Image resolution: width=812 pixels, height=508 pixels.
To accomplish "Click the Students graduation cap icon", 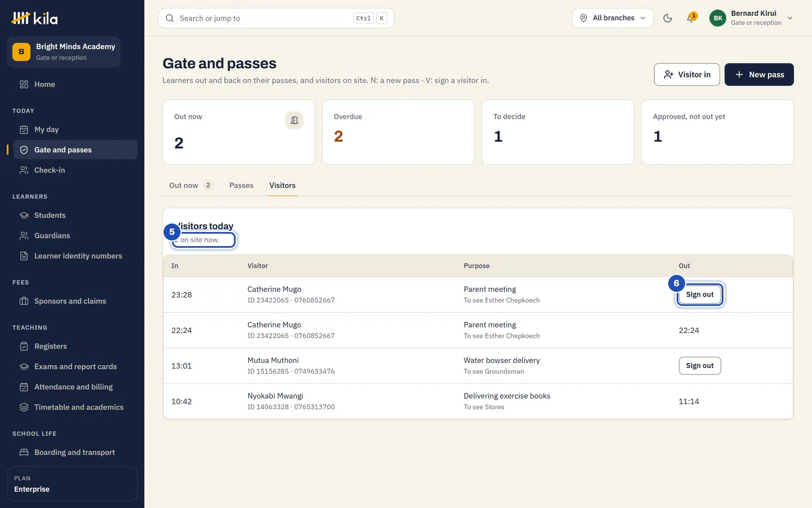I will (x=24, y=215).
